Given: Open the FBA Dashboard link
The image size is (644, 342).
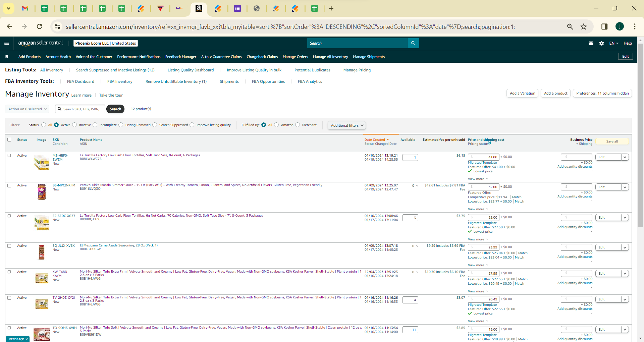Looking at the screenshot, I should (80, 81).
